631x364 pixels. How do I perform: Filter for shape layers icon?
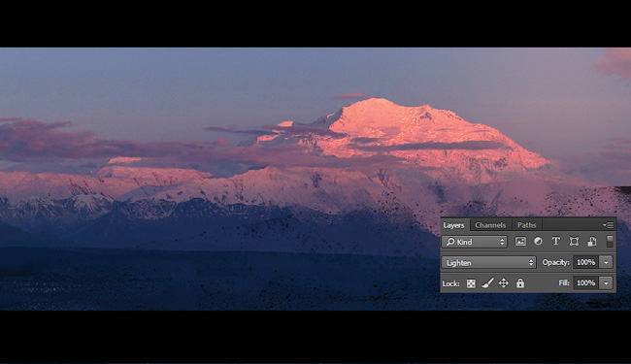click(x=574, y=242)
